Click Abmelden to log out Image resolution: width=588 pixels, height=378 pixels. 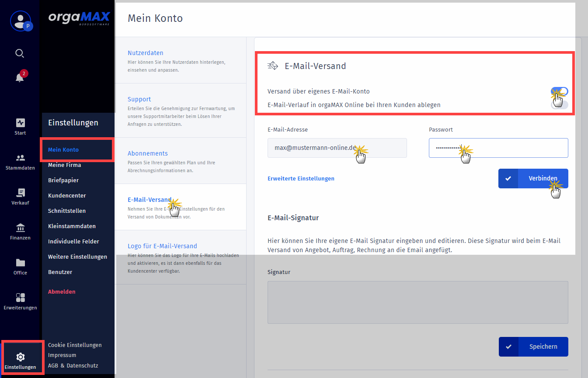click(62, 292)
